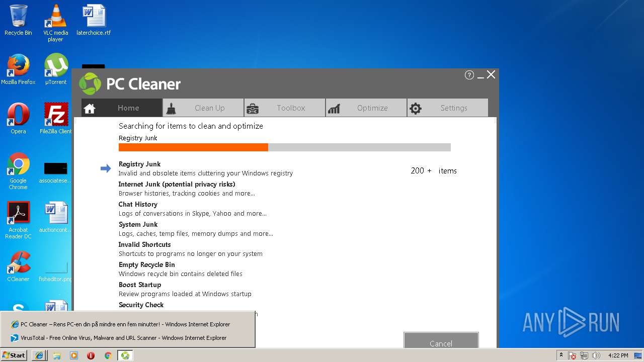Select the Empty Recycle Bin item
This screenshot has width=644, height=362.
point(146,264)
